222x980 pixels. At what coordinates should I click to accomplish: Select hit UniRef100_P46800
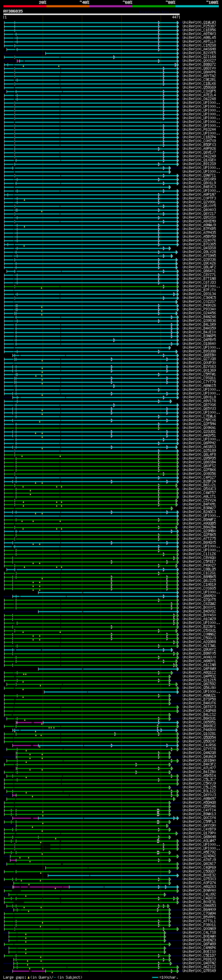coord(199,730)
